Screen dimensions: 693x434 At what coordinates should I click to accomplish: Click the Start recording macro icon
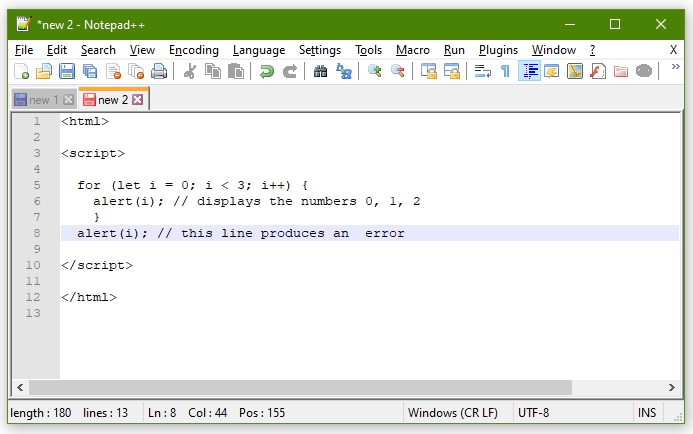644,72
